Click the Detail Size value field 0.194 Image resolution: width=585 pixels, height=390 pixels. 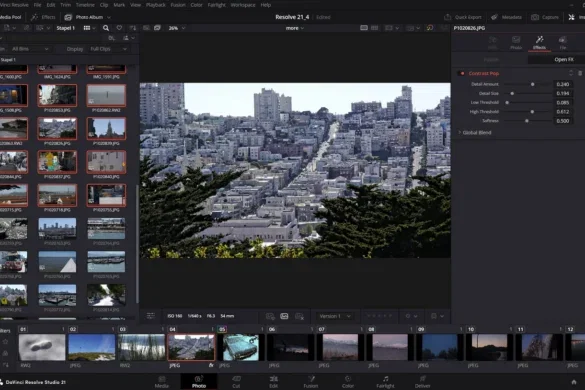(x=563, y=93)
